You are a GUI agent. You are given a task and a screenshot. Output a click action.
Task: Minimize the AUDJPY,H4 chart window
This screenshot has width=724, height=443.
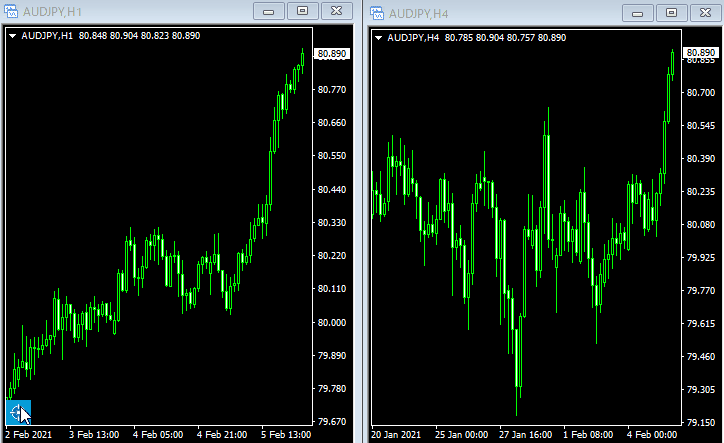coord(638,12)
